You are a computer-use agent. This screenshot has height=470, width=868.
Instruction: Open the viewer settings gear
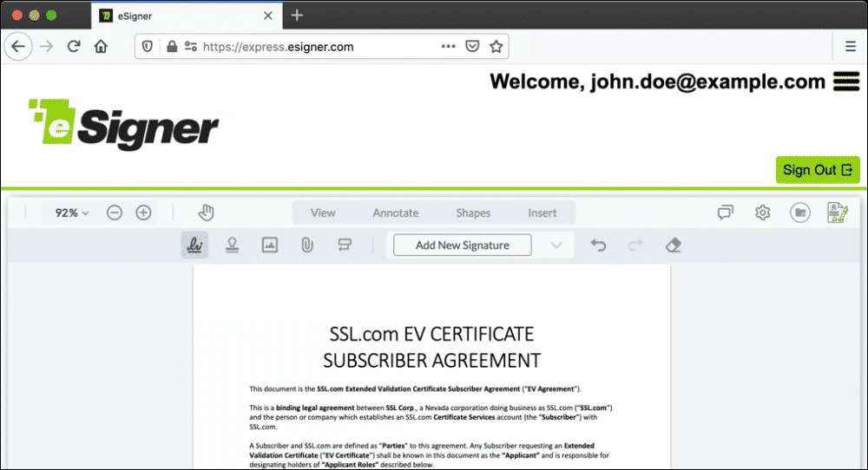point(763,212)
